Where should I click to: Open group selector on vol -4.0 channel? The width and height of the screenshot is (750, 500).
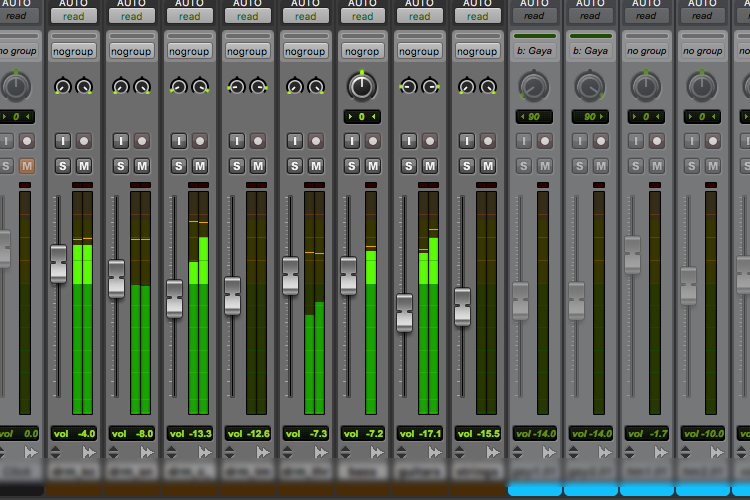pos(73,51)
